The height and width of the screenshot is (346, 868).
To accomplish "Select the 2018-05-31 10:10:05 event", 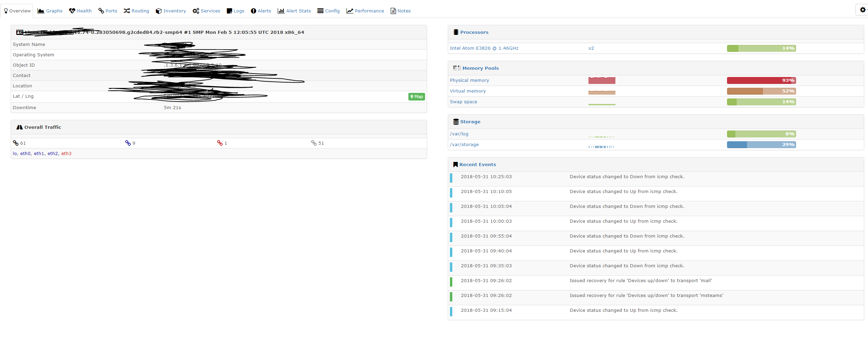I will (656, 194).
